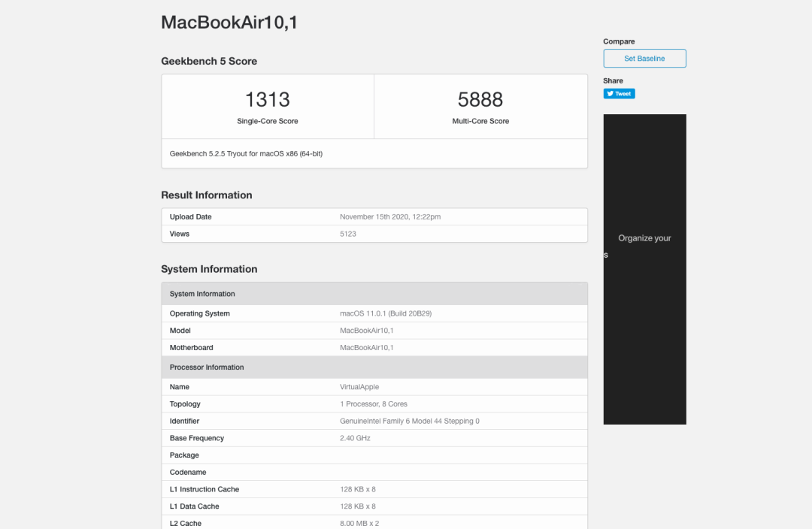Click the Result Information heading
The height and width of the screenshot is (529, 812).
pyautogui.click(x=207, y=195)
